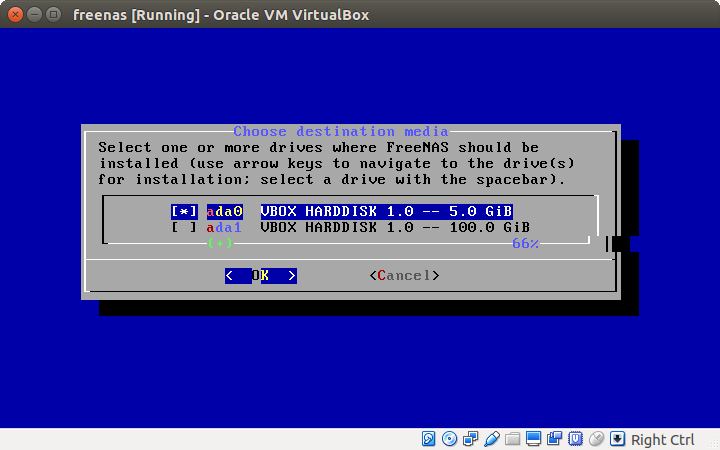
Task: Click the shared folders status icon
Action: (x=512, y=439)
